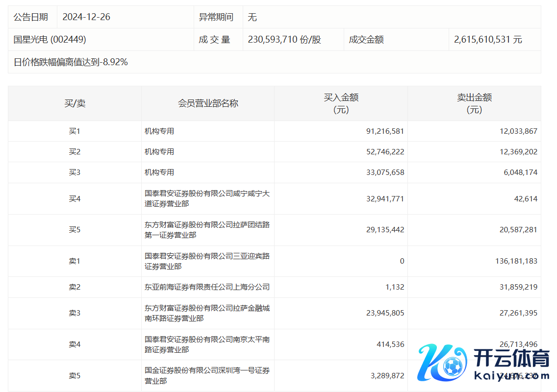The image size is (557, 392).
Task: Click the 买1 row label
Action: (75, 131)
